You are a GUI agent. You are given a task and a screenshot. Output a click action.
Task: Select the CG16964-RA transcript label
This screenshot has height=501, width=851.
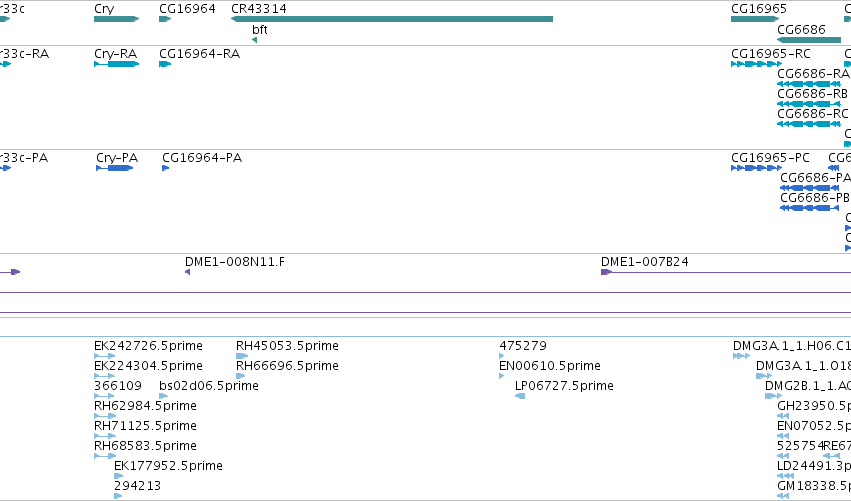[x=200, y=54]
